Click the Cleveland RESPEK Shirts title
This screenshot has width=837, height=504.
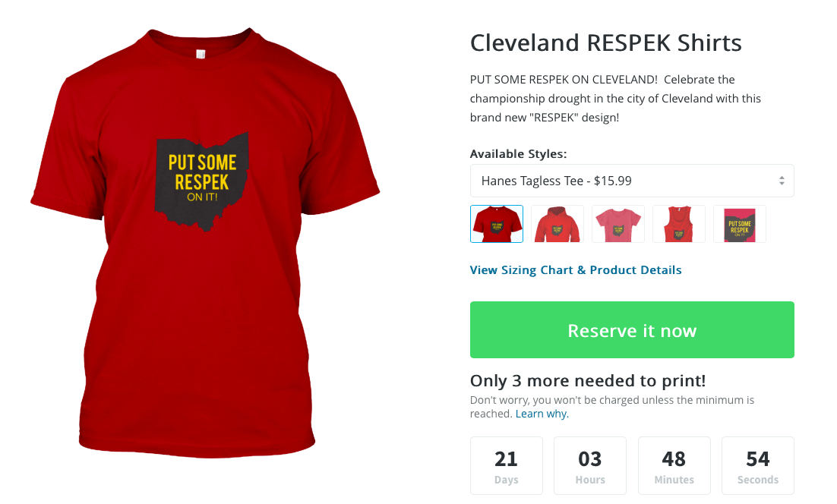[606, 43]
